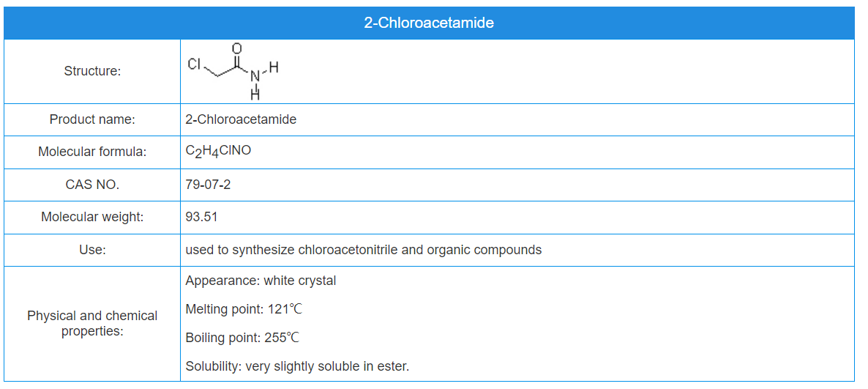Click the molecular weight value 93.51
Viewport: 868px width, 389px height.
pyautogui.click(x=201, y=217)
